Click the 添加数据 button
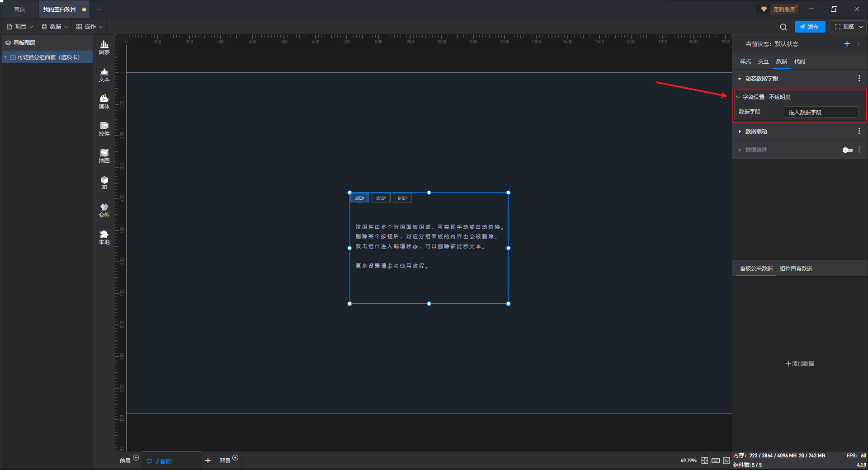 click(x=799, y=364)
